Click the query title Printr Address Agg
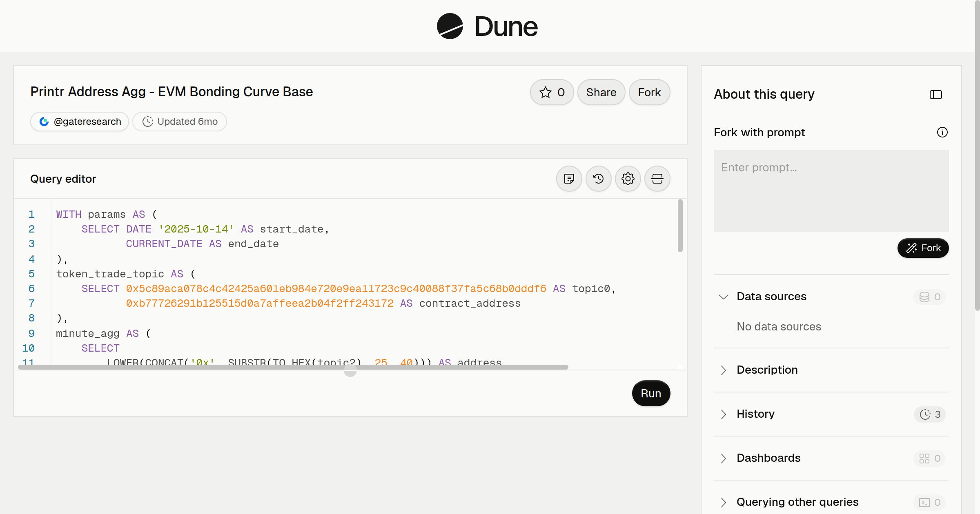 click(x=171, y=92)
